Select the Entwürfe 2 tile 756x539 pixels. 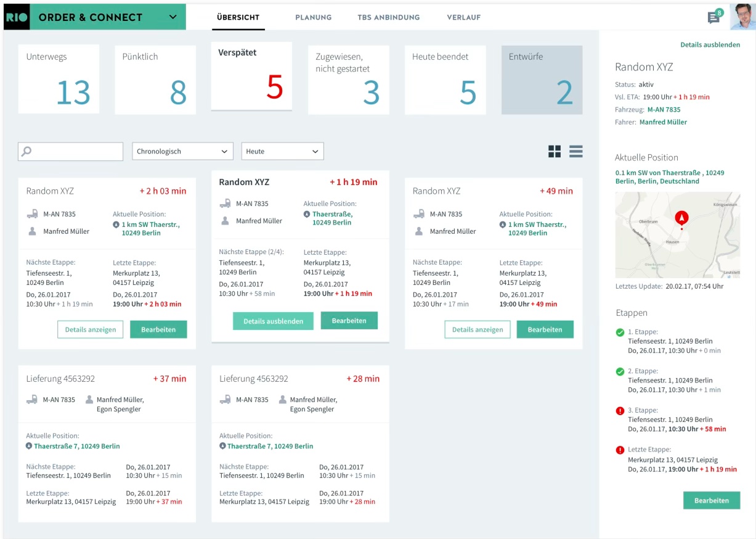pyautogui.click(x=542, y=80)
